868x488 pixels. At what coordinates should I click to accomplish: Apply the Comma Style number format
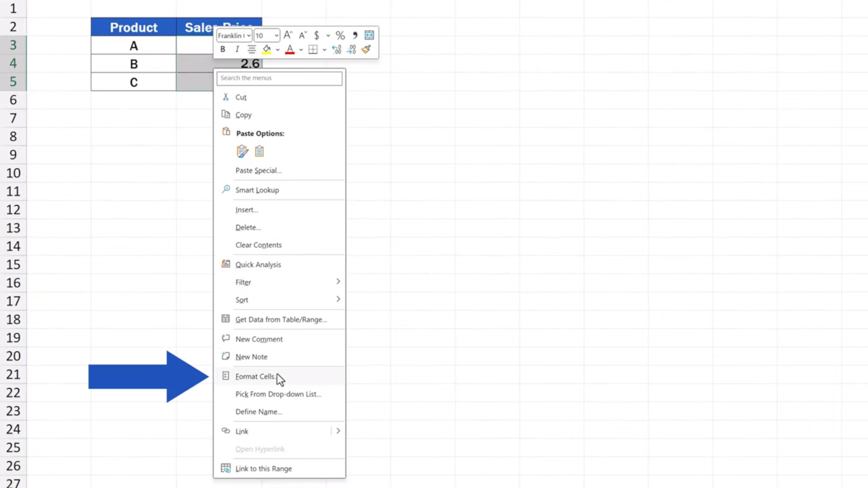tap(355, 35)
